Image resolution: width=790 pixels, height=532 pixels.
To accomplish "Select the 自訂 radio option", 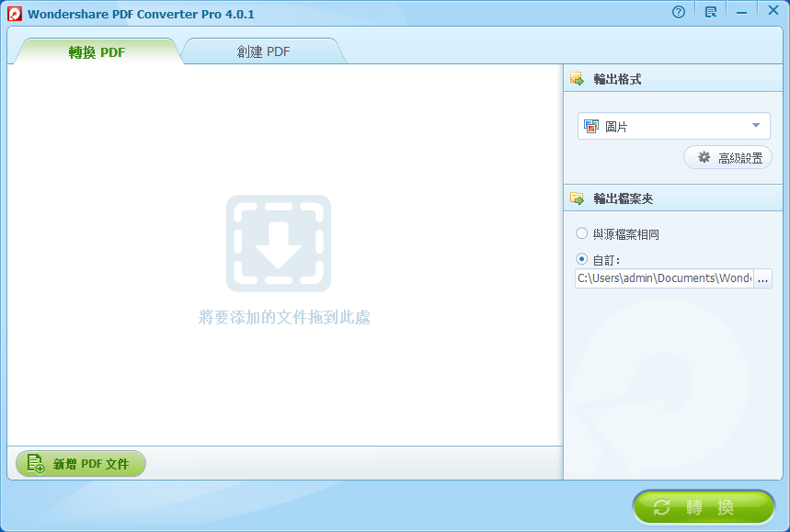I will (x=582, y=259).
